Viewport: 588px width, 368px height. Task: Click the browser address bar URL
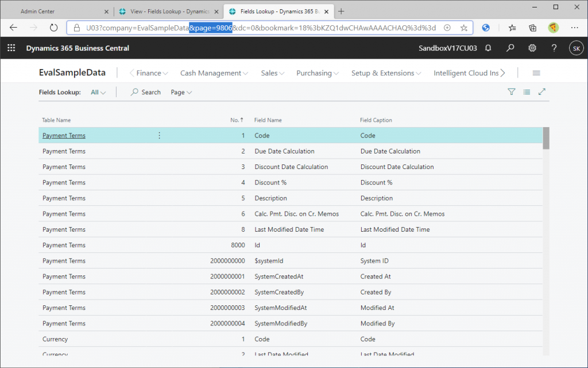point(261,28)
